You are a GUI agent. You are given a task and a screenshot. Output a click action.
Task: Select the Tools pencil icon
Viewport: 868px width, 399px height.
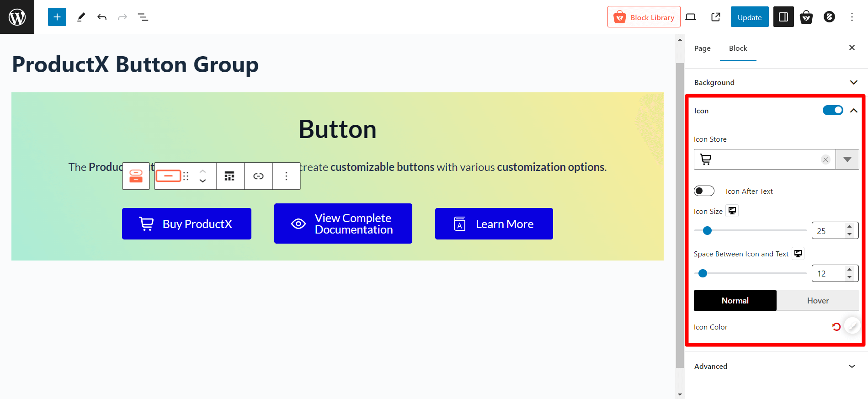pyautogui.click(x=81, y=17)
